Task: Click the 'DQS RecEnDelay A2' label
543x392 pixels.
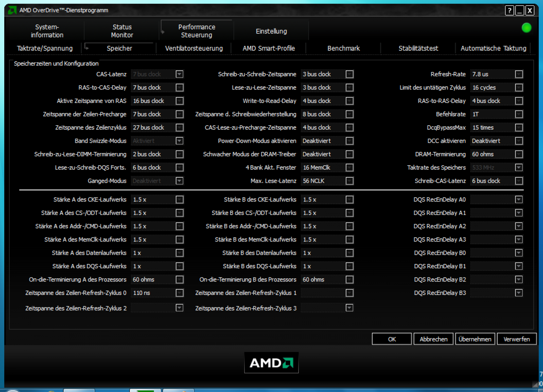Action: (440, 226)
